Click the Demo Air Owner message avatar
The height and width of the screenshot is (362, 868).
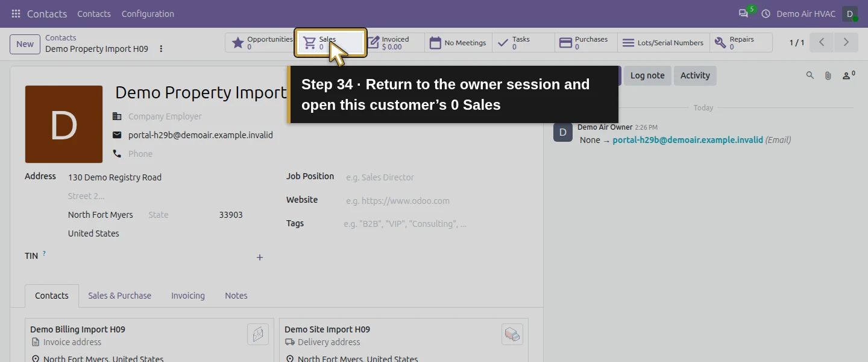(563, 132)
